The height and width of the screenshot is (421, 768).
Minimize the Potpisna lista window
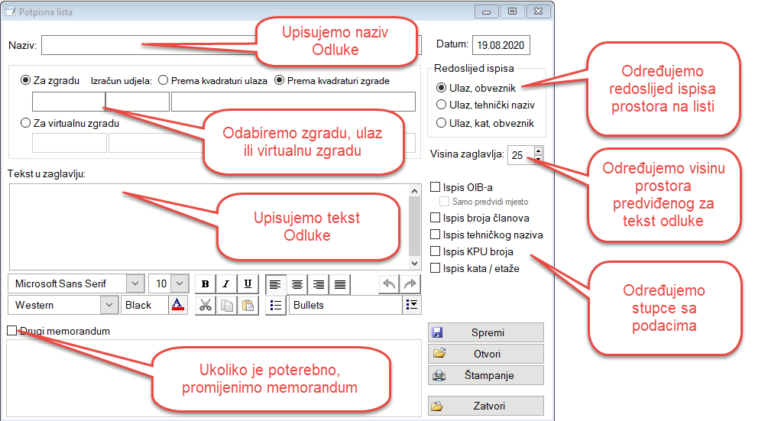[486, 12]
